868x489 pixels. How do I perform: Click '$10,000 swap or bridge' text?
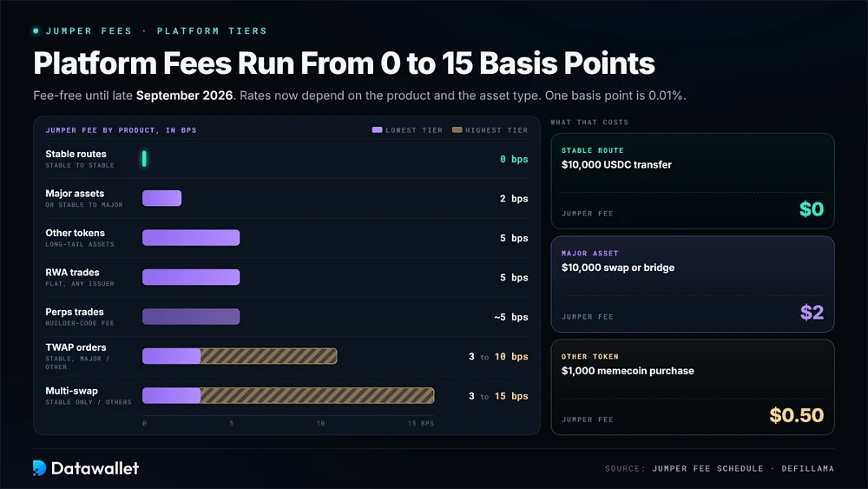coord(618,268)
